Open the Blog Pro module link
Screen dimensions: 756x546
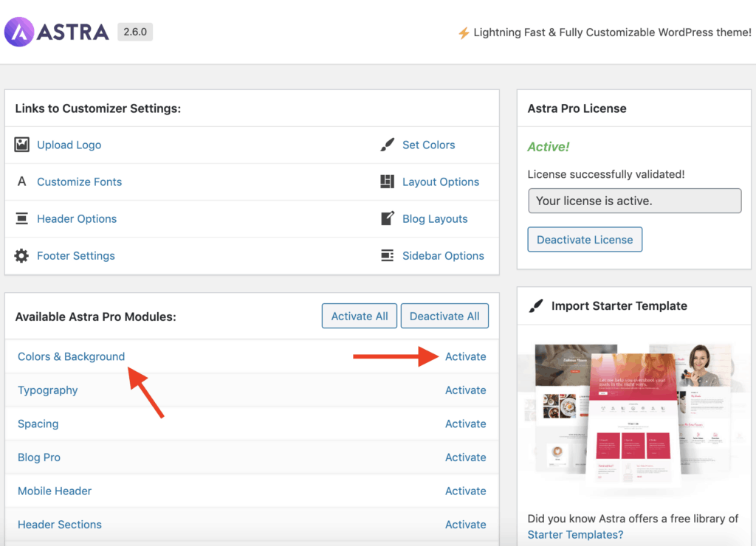[x=39, y=457]
